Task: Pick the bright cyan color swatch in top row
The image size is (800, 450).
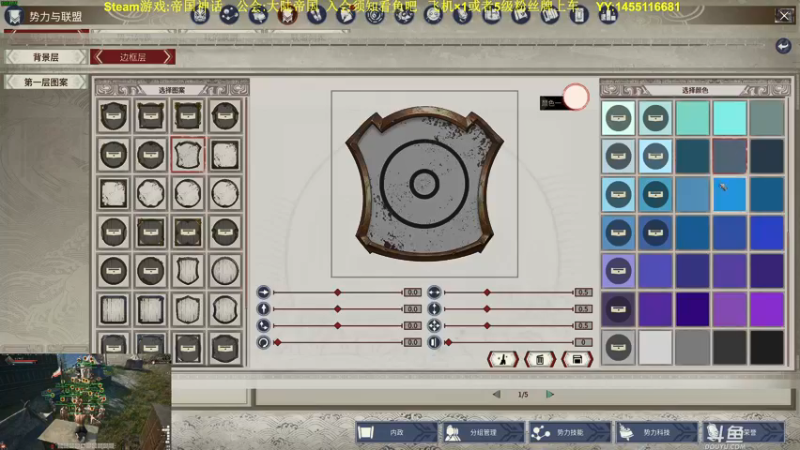Action: click(730, 118)
